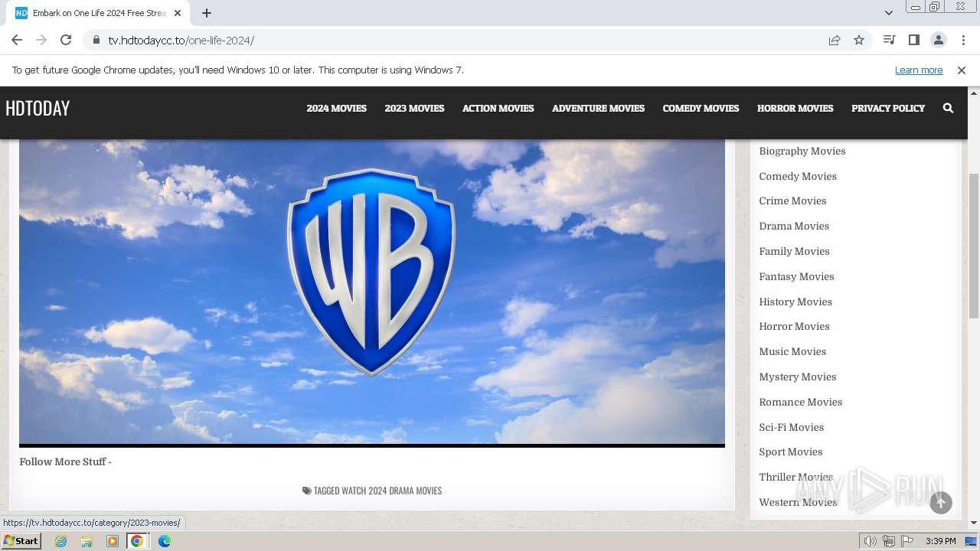Click the taskbar clock 3:39 PM

click(x=940, y=541)
